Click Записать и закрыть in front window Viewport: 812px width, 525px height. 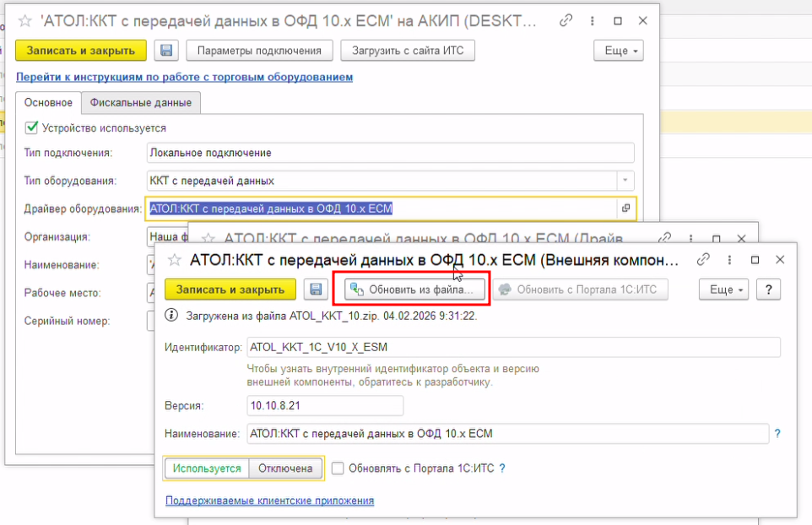[230, 290]
